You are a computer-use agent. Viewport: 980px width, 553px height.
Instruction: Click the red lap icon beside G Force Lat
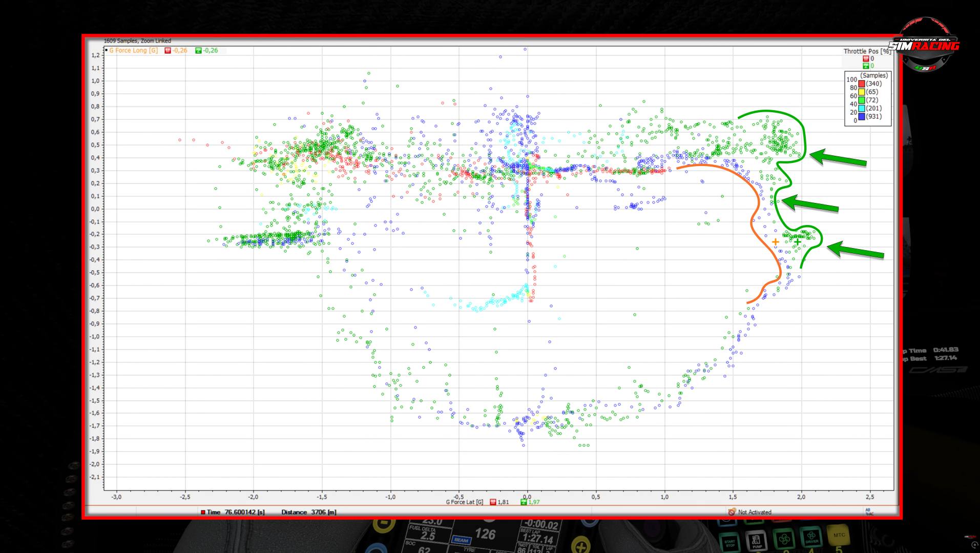[x=493, y=502]
